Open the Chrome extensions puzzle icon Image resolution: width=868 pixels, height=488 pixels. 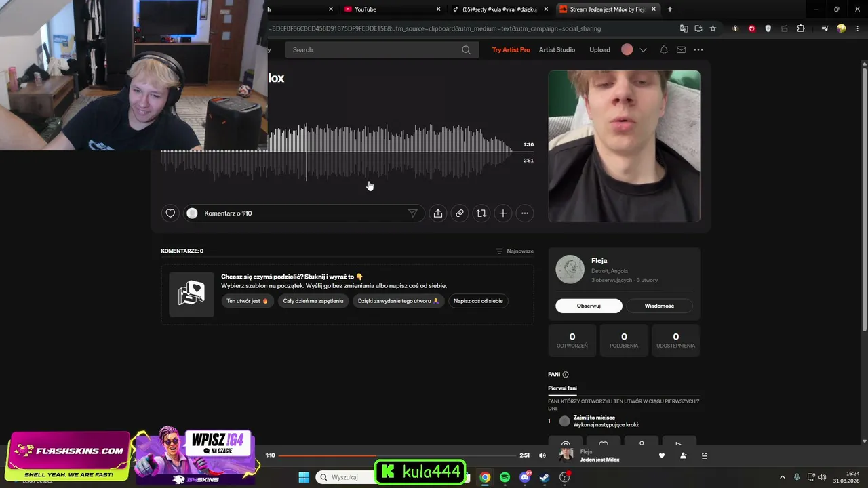(801, 28)
